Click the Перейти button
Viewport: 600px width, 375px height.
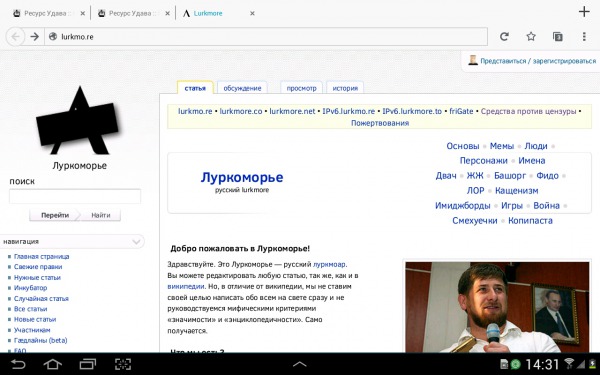[x=55, y=215]
